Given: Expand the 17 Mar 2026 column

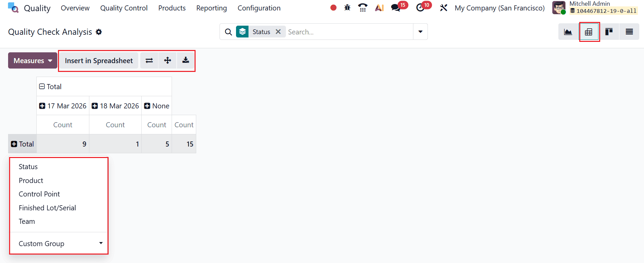Looking at the screenshot, I should click(x=42, y=106).
